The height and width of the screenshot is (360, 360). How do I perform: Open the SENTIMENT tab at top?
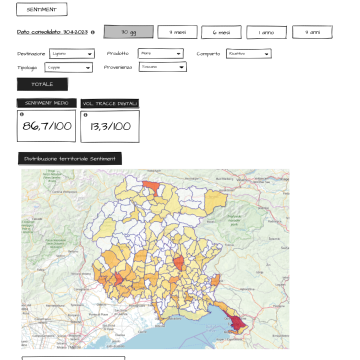point(42,9)
